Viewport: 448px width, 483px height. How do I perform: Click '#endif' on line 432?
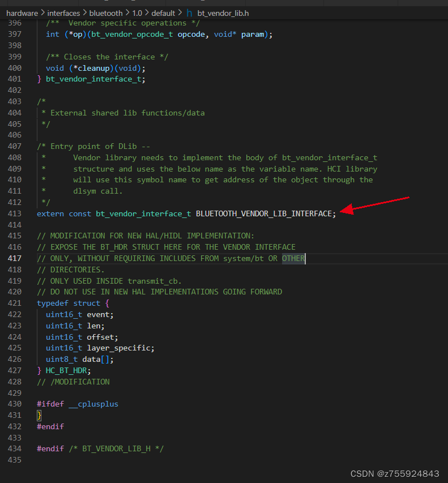pyautogui.click(x=50, y=426)
